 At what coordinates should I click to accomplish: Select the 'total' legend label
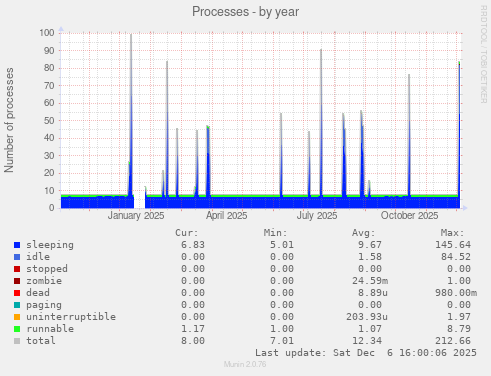click(x=41, y=341)
